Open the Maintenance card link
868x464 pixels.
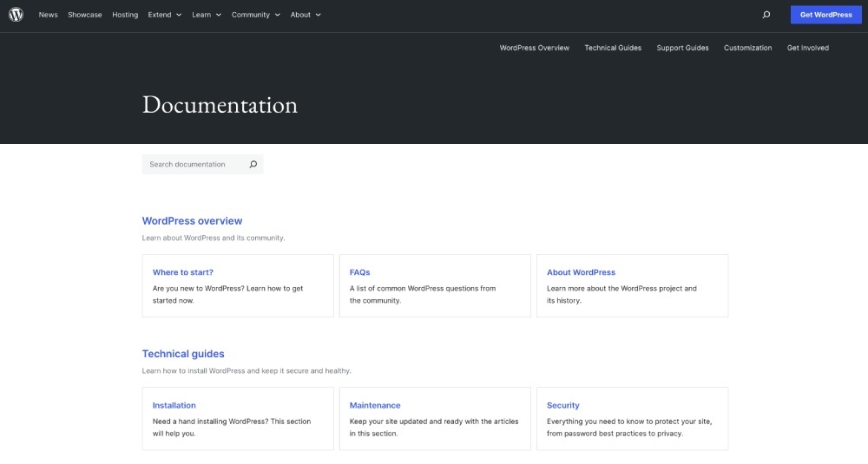tap(375, 405)
